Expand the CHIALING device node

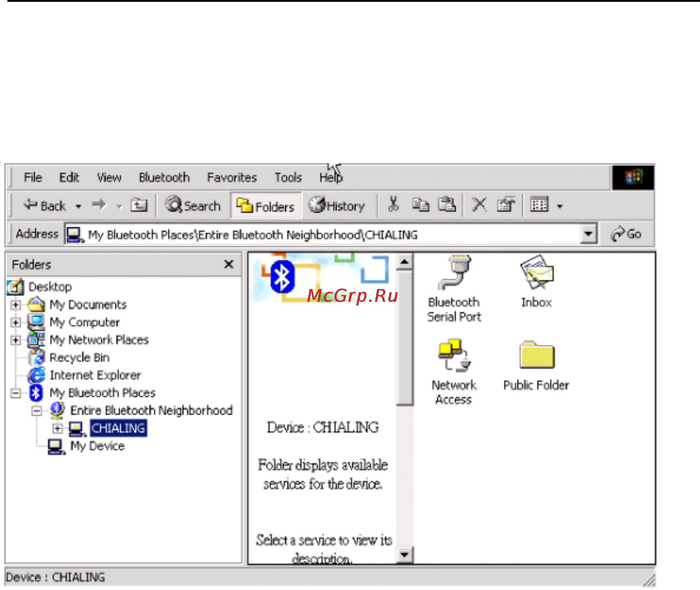pos(58,428)
